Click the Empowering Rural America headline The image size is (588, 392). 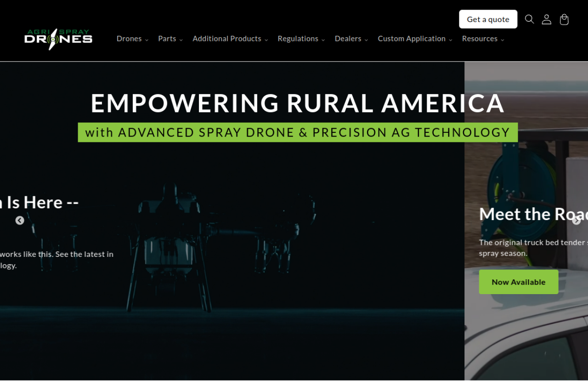[x=297, y=103]
